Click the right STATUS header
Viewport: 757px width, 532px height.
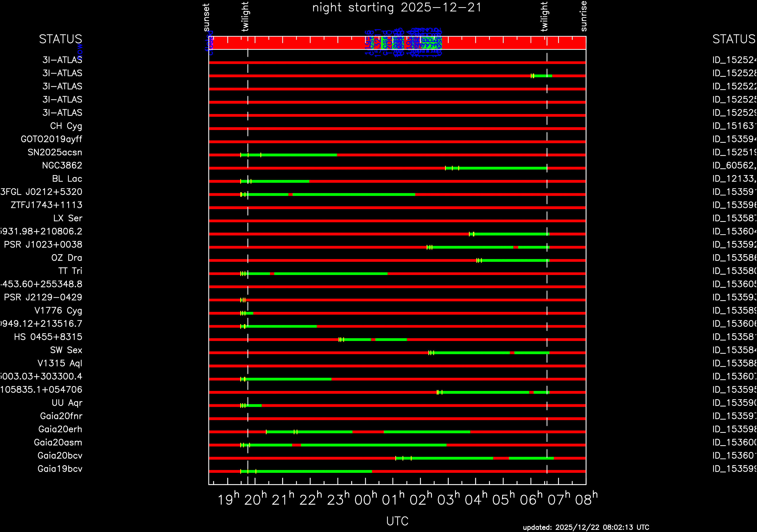734,39
